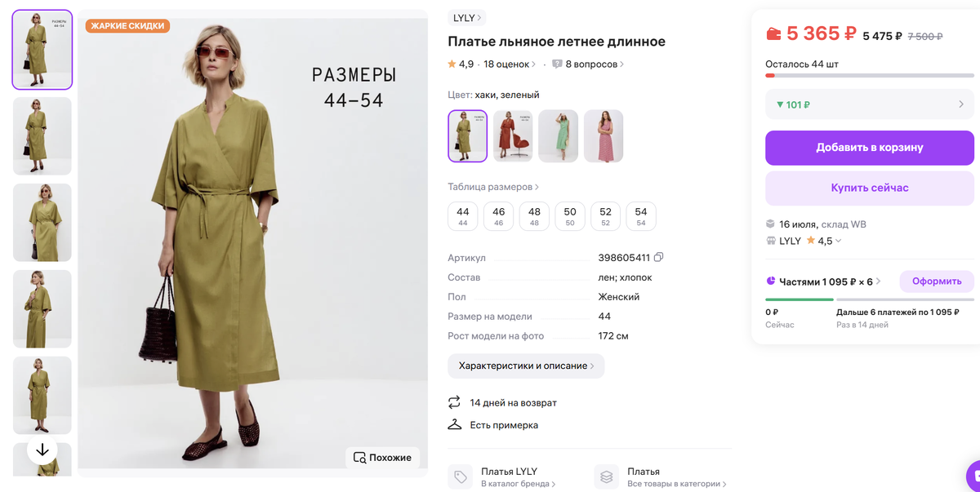980x492 pixels.
Task: Click the brand catalog tag icon
Action: coord(461,477)
